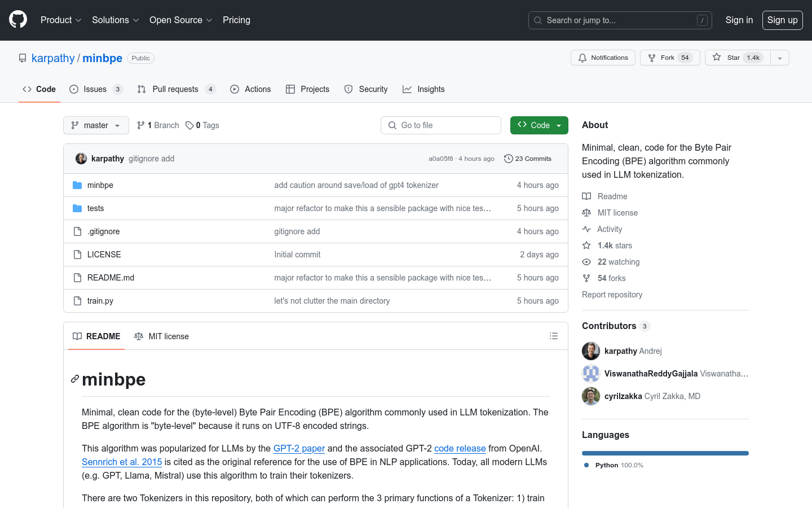The image size is (812, 508).
Task: Click the Notifications bell button
Action: coord(603,58)
